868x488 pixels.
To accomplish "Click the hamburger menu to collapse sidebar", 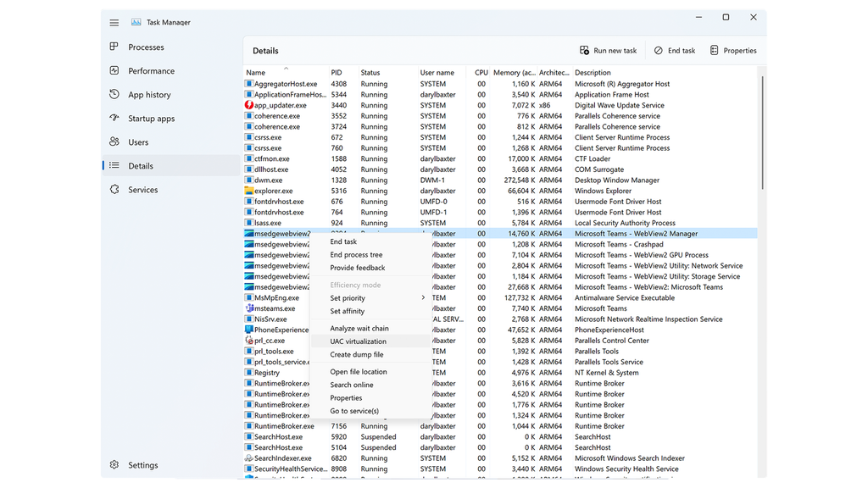I will [114, 22].
